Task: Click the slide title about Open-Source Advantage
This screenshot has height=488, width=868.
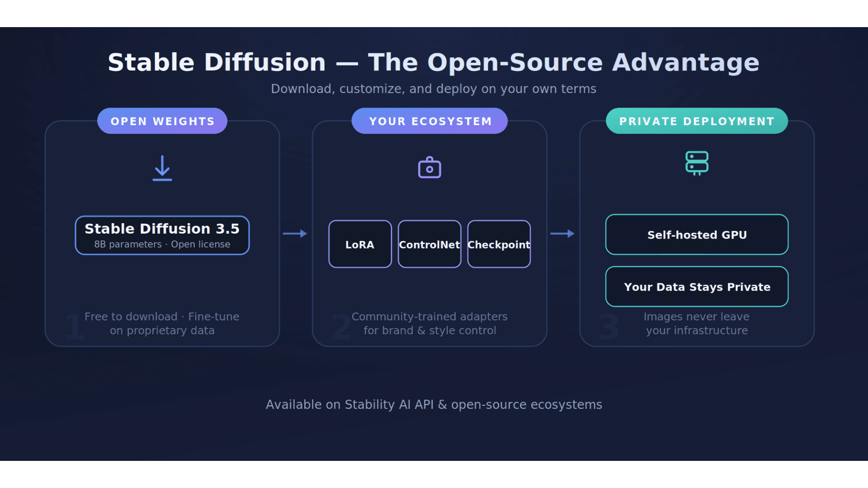Action: click(x=434, y=62)
